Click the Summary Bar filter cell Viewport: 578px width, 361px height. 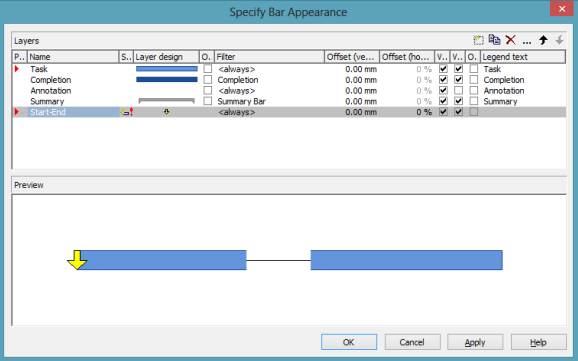click(241, 101)
